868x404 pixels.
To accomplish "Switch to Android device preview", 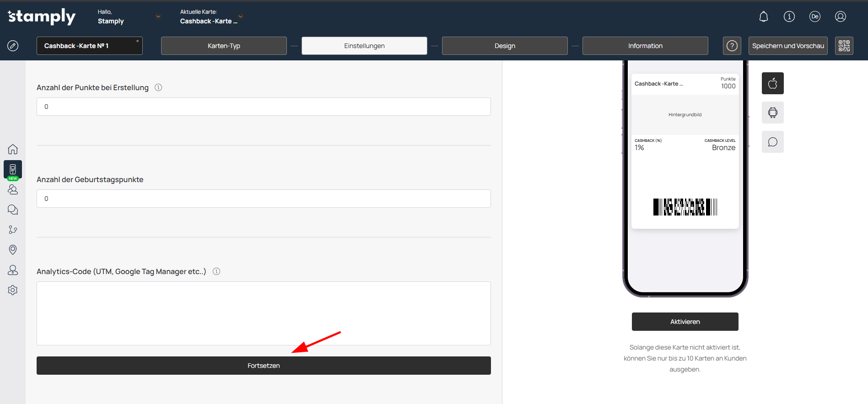I will (773, 113).
